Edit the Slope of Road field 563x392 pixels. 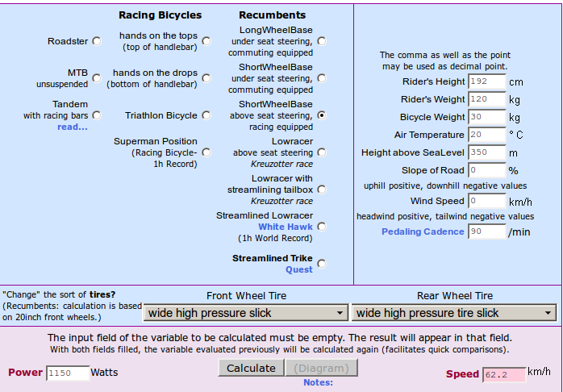[x=486, y=170]
